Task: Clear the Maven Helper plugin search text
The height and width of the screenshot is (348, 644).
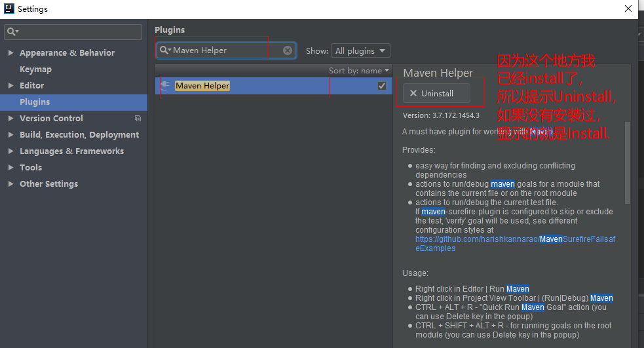Action: tap(288, 50)
